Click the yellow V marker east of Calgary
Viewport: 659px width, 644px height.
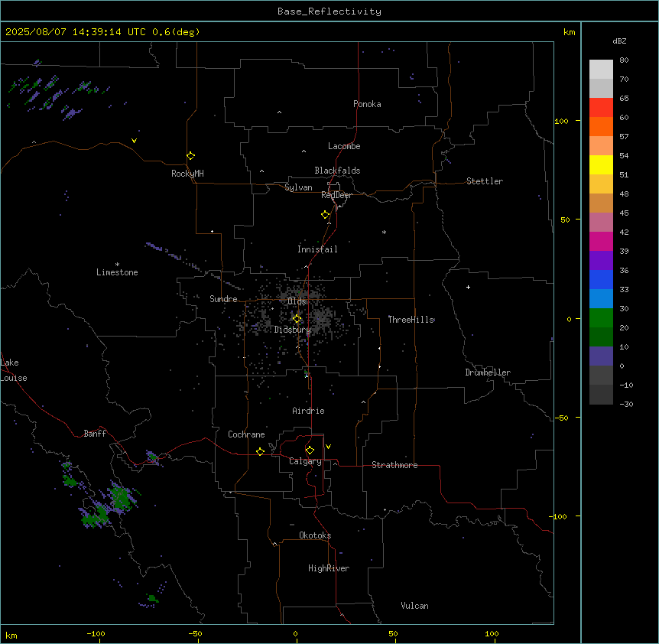[x=328, y=447]
